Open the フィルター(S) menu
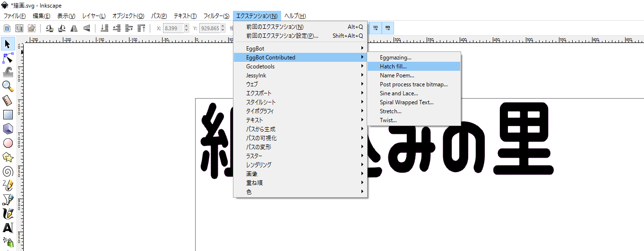This screenshot has height=251, width=644. click(x=216, y=16)
